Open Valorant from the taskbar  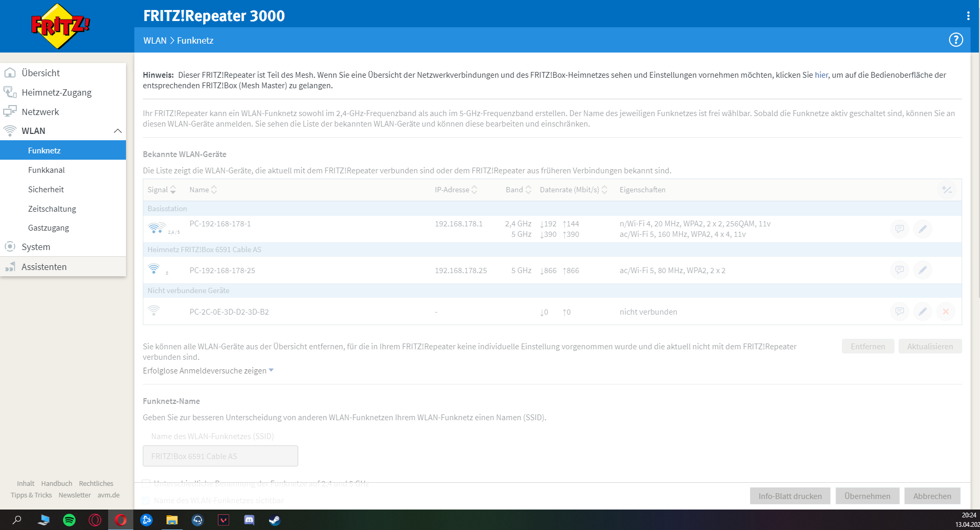[x=224, y=520]
